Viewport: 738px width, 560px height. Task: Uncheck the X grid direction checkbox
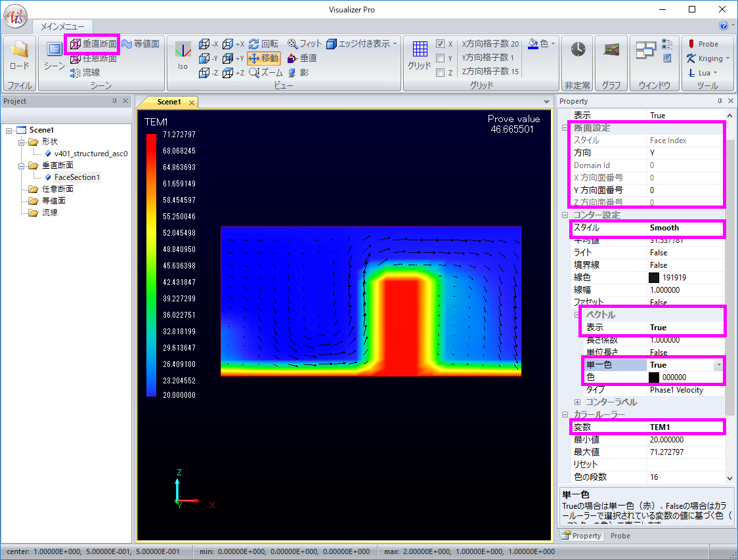click(x=441, y=44)
